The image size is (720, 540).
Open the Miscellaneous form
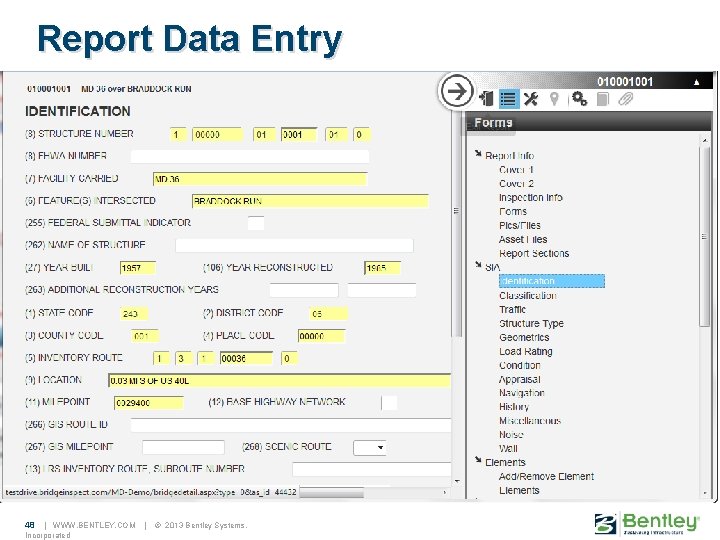coord(530,421)
